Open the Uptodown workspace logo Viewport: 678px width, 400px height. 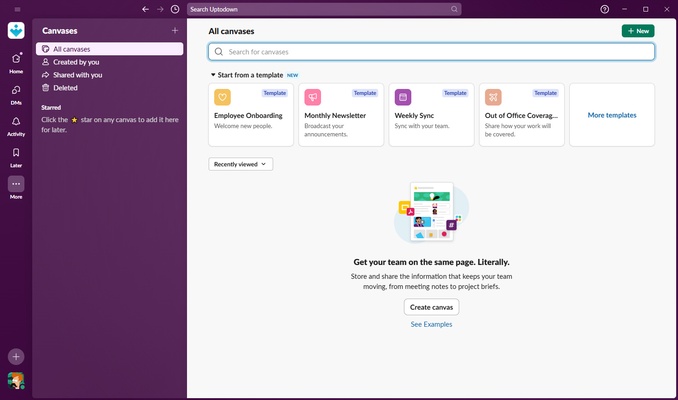[16, 31]
